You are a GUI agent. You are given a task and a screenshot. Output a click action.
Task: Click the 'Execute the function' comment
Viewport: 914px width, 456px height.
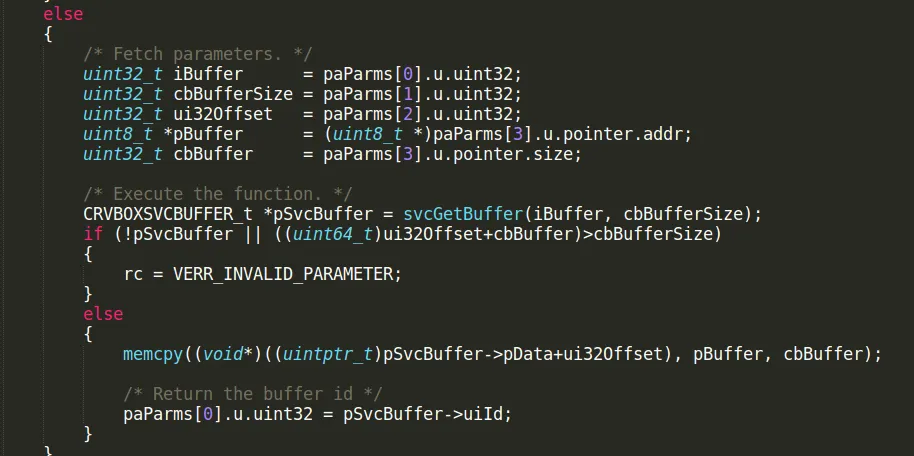(217, 194)
